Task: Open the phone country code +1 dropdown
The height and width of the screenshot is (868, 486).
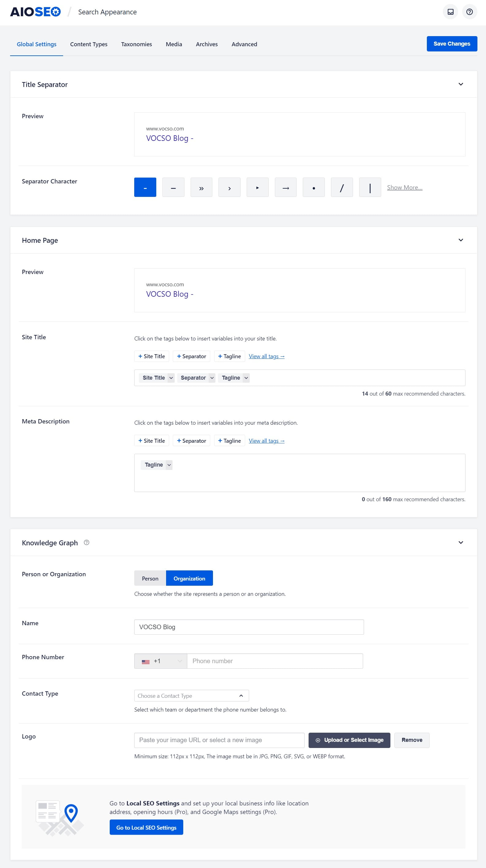Action: 161,661
